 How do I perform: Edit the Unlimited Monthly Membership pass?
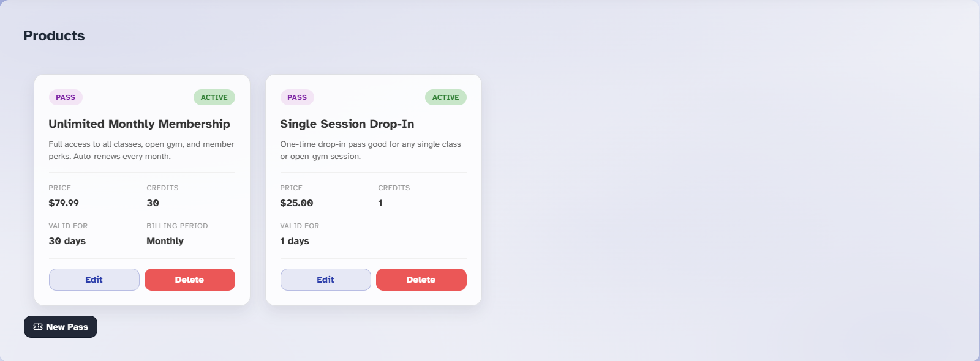tap(94, 280)
